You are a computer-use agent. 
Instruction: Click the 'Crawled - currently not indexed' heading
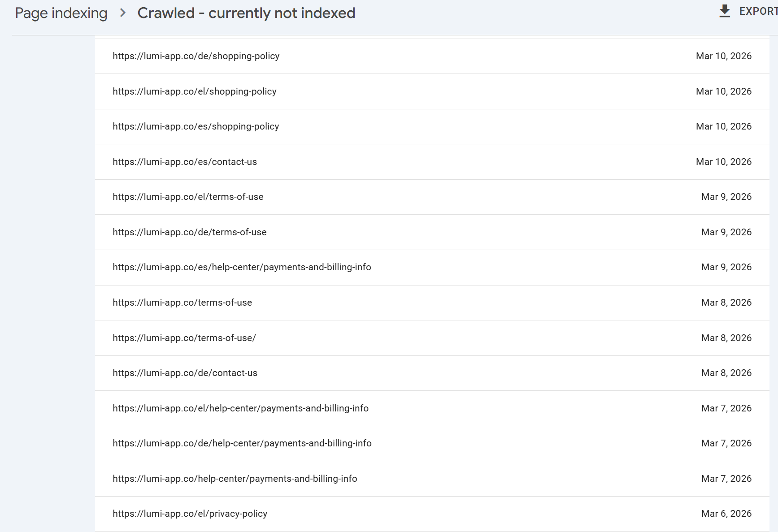(x=246, y=13)
